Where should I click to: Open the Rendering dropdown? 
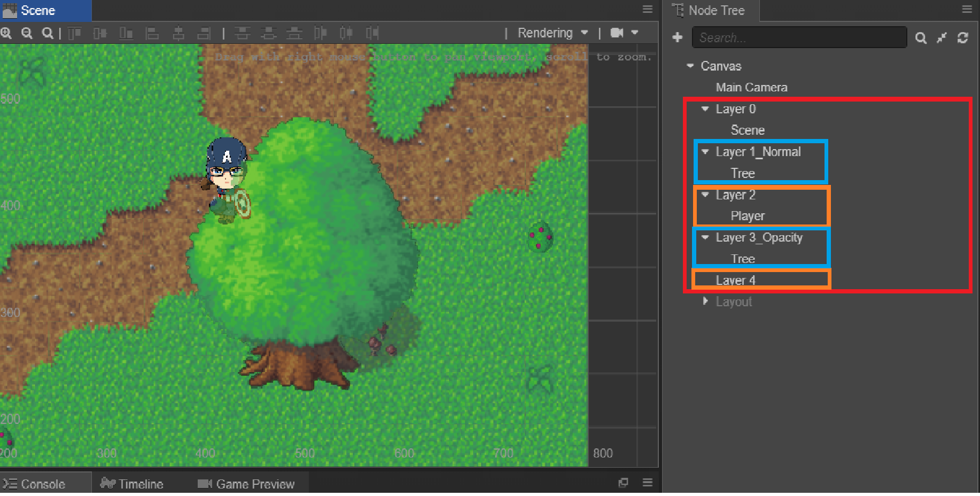click(x=553, y=33)
